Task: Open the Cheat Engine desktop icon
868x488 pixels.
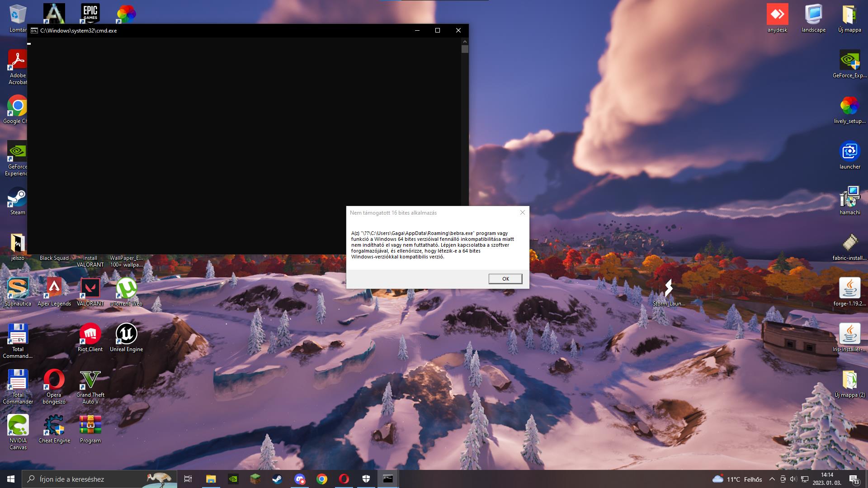Action: [54, 425]
